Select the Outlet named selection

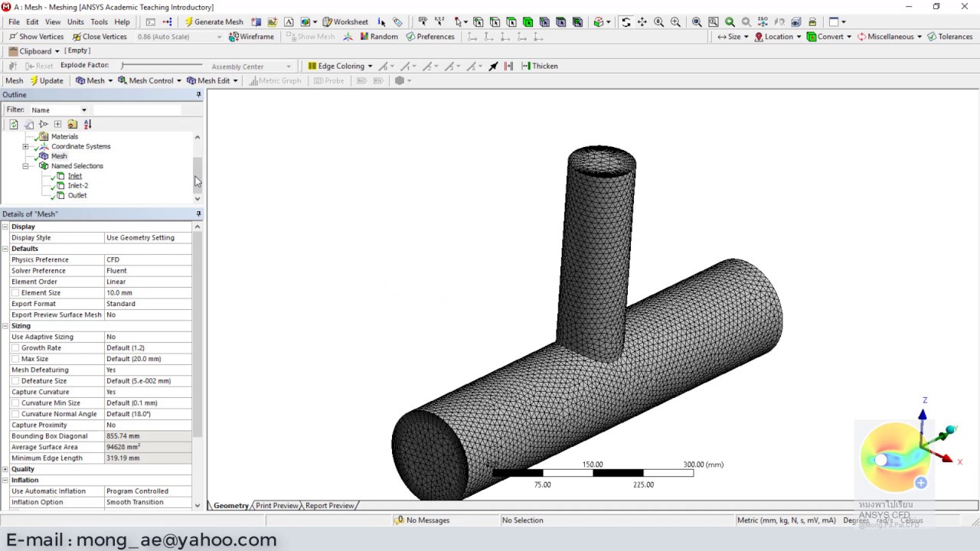tap(77, 195)
